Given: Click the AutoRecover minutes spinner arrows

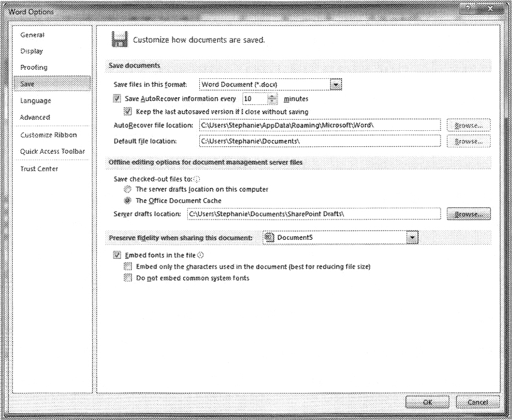Looking at the screenshot, I should tap(272, 99).
